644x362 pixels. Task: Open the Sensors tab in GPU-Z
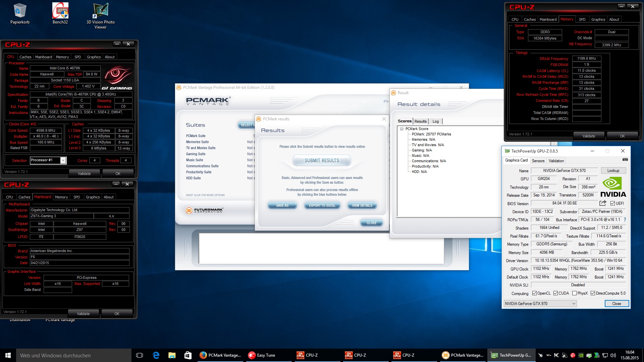pyautogui.click(x=538, y=161)
